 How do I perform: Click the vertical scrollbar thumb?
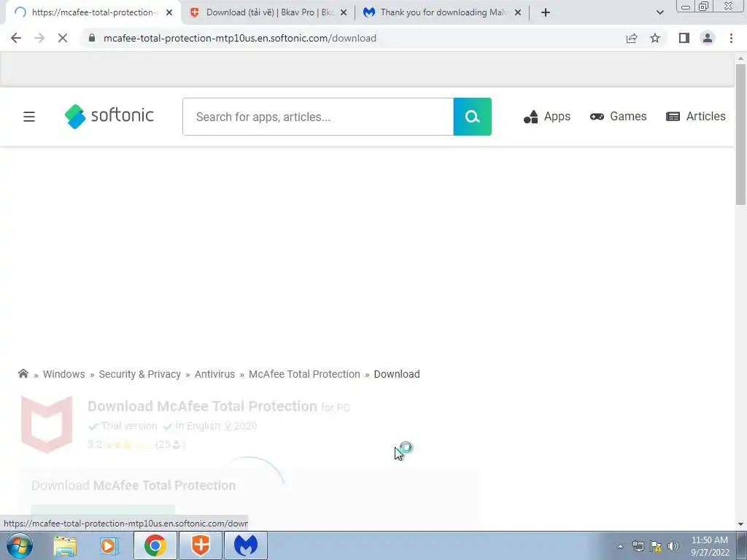click(740, 134)
